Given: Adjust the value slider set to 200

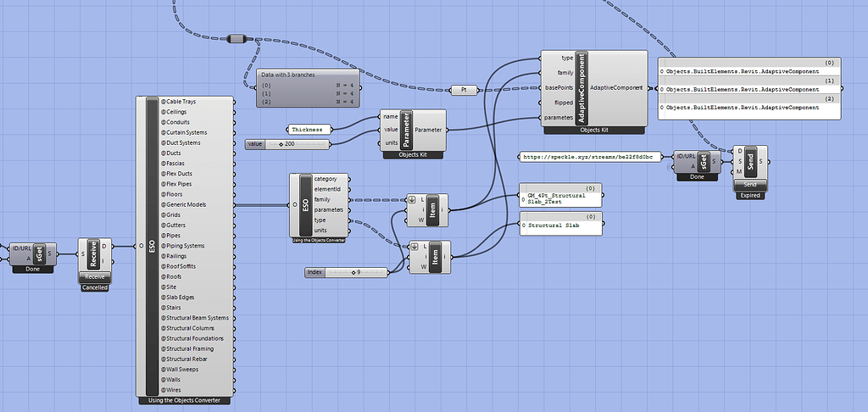Looking at the screenshot, I should click(x=288, y=144).
